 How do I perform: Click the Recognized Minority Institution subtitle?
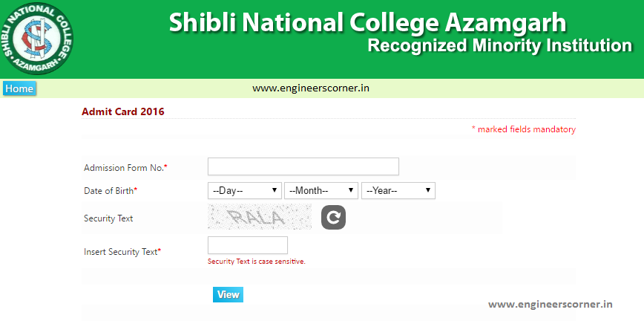[499, 46]
